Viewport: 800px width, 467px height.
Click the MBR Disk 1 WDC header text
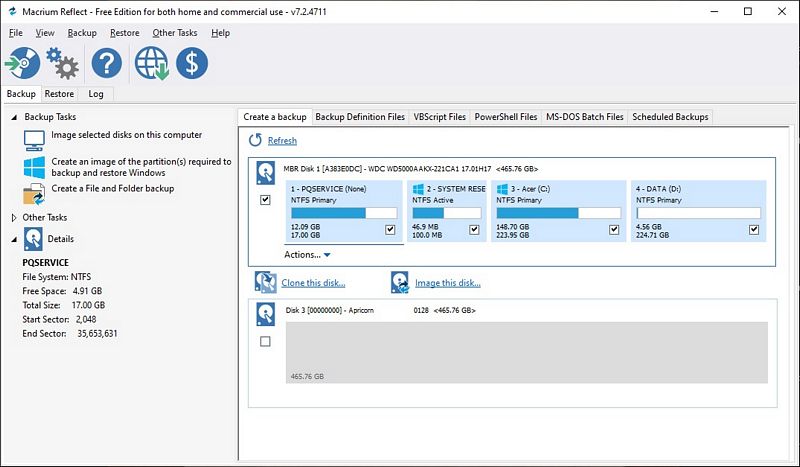click(411, 168)
